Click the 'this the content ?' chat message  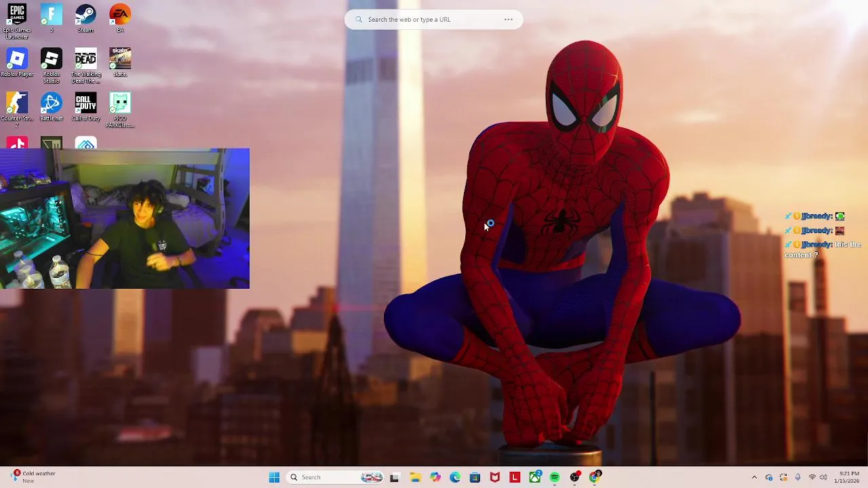[x=823, y=249]
